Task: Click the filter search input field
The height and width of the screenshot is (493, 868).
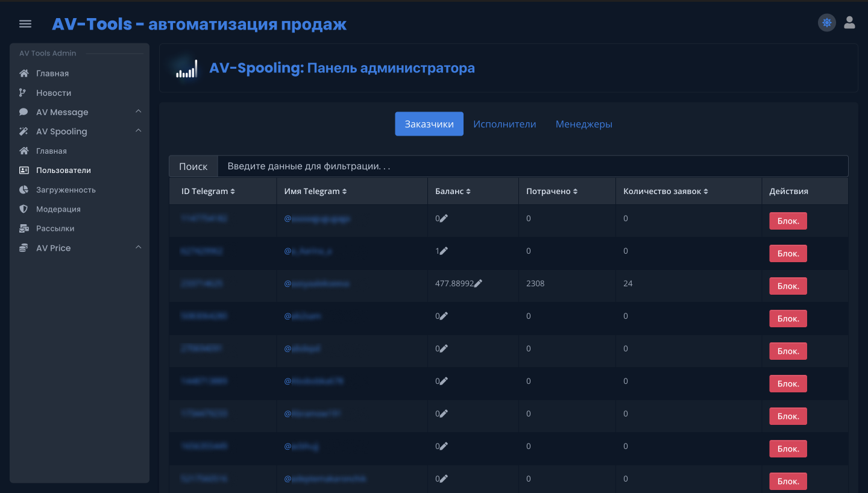Action: pos(530,166)
